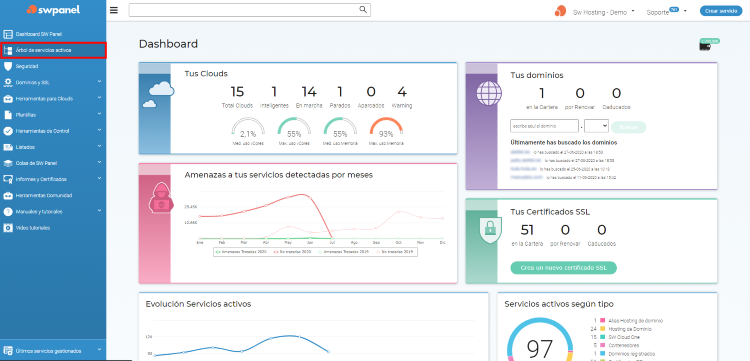Focus the top search field
750x361 pixels.
(249, 10)
